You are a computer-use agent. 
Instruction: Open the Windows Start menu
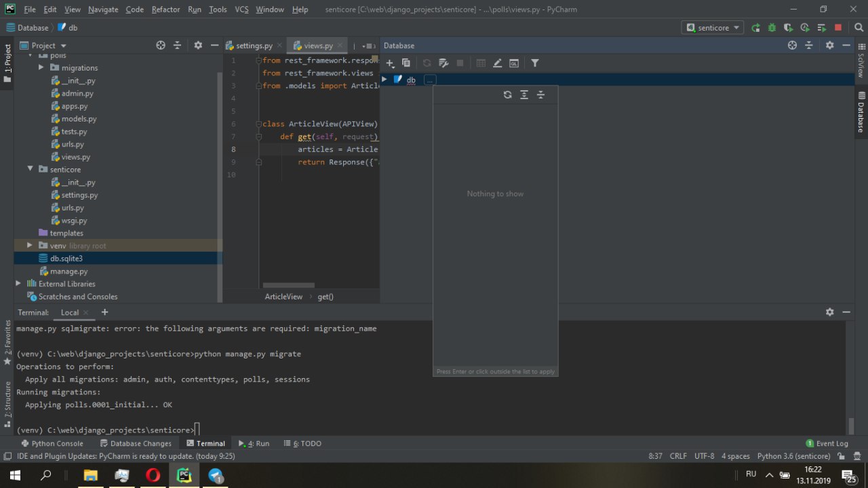pos(14,475)
